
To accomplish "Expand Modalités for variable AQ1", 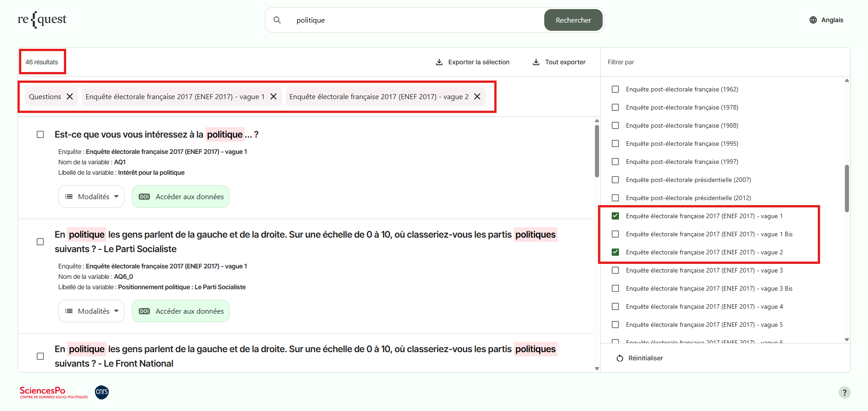I will click(x=91, y=196).
